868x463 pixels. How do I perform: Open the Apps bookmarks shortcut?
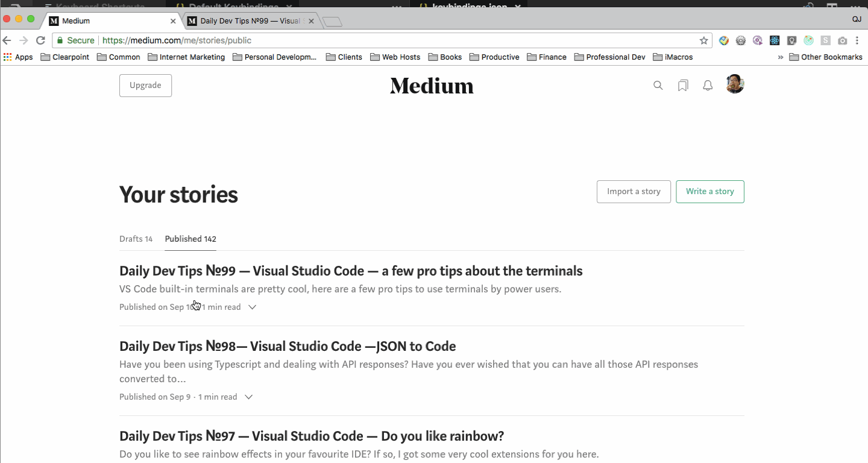(x=18, y=57)
